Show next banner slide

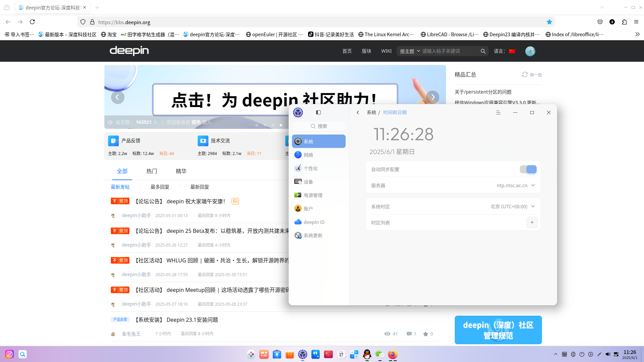point(433,97)
